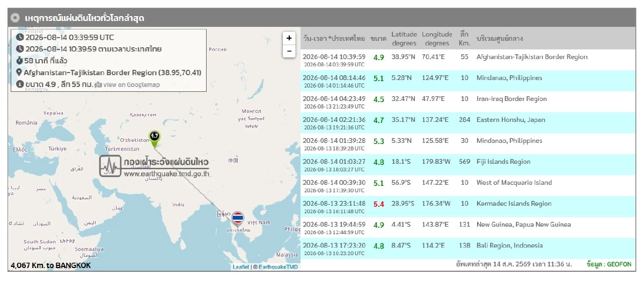
Task: Click the latitude 56.9°S cell
Action: coord(402,183)
